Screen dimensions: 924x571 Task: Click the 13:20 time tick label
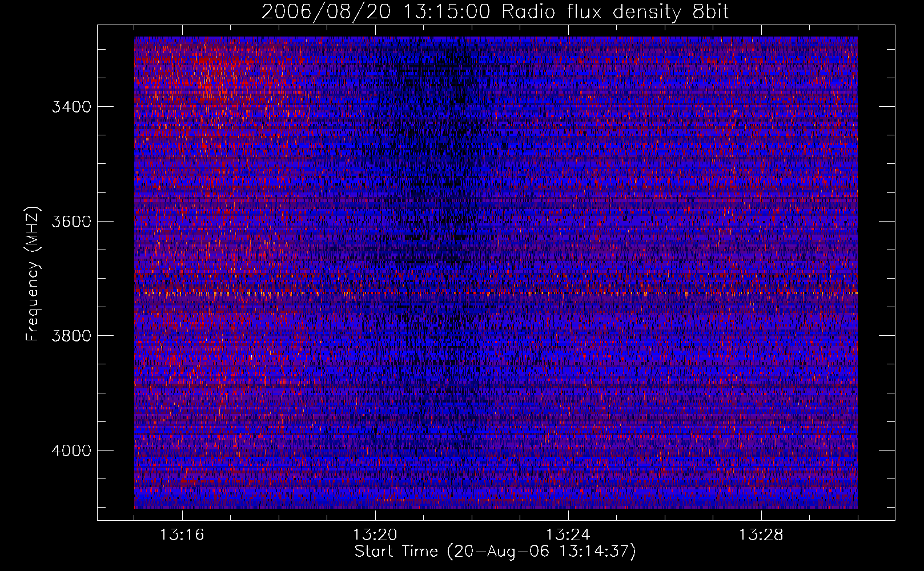[x=375, y=535]
